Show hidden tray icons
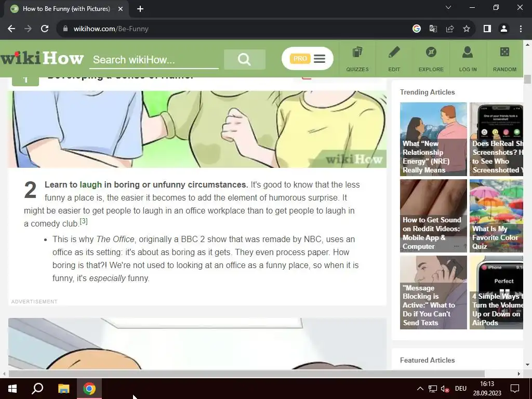 (x=420, y=389)
